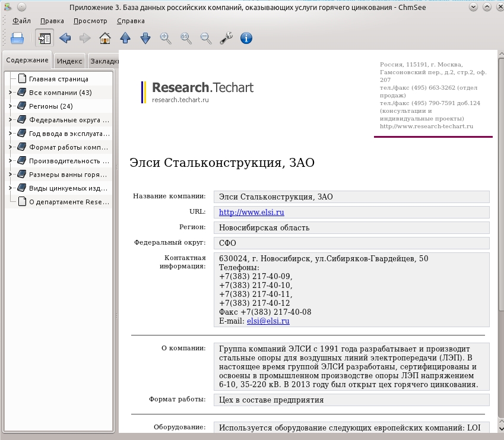Screen dimensions: 504x440
Task: Expand Формат работы комп... node
Action: (x=10, y=147)
